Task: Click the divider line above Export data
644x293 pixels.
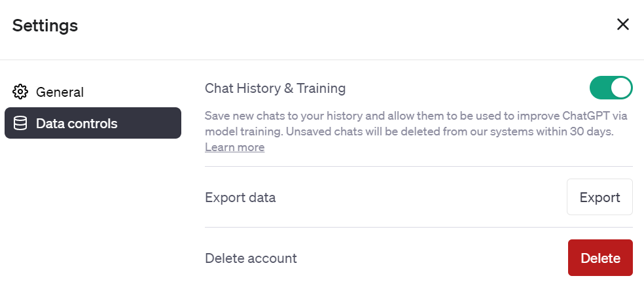Action: coord(419,167)
